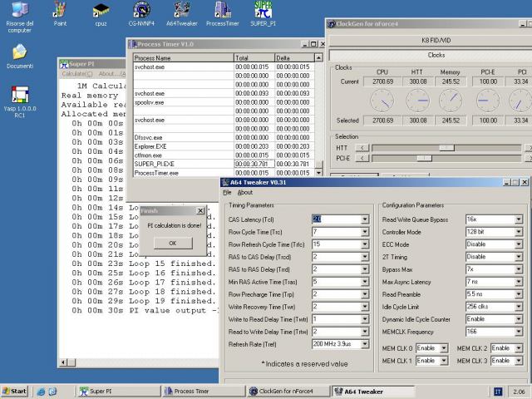Open About menu in A64 Tweaker
The image size is (532, 399).
(x=244, y=193)
